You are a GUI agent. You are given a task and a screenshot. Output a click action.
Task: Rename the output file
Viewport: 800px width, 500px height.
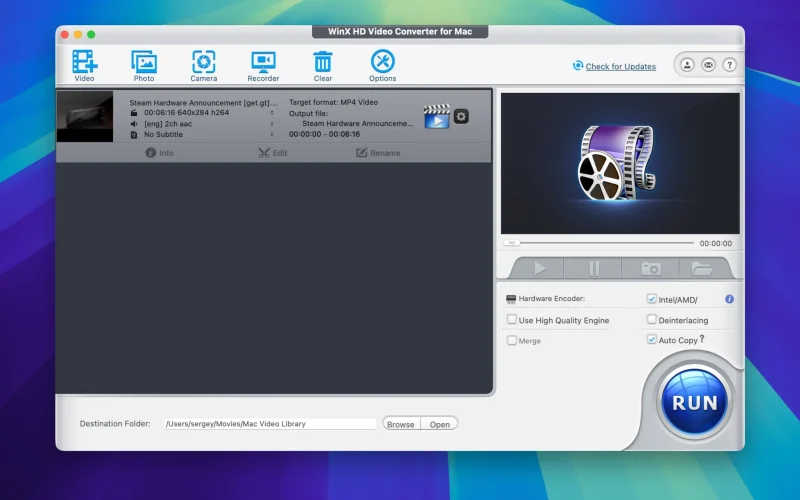point(378,153)
